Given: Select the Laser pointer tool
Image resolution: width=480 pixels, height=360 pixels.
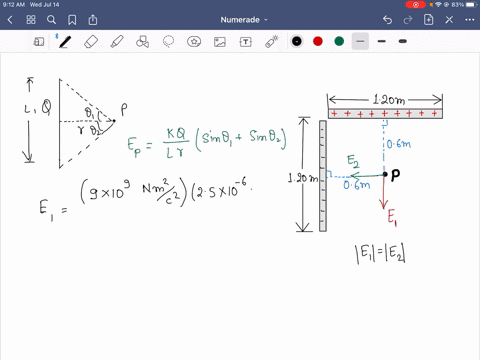Looking at the screenshot, I should [272, 42].
